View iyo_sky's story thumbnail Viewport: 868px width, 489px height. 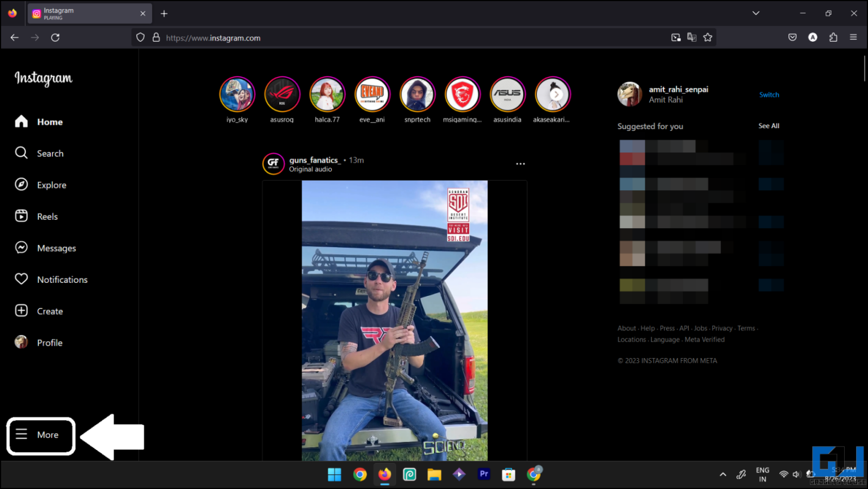pos(237,94)
